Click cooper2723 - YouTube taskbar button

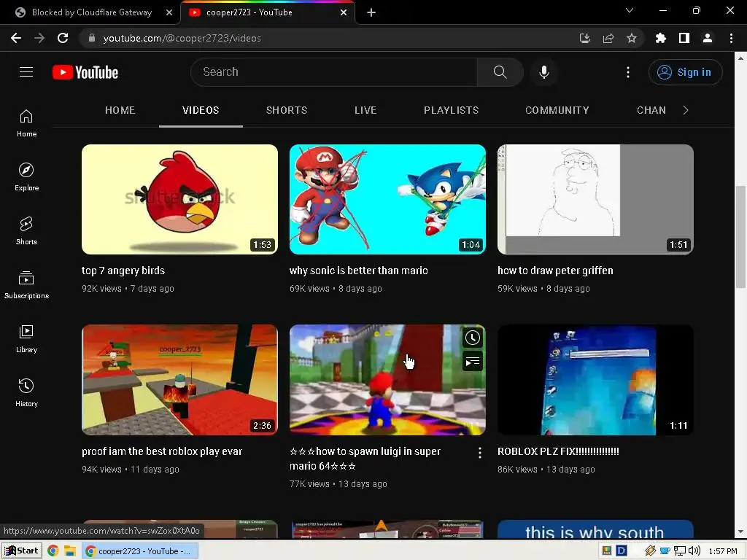[140, 551]
